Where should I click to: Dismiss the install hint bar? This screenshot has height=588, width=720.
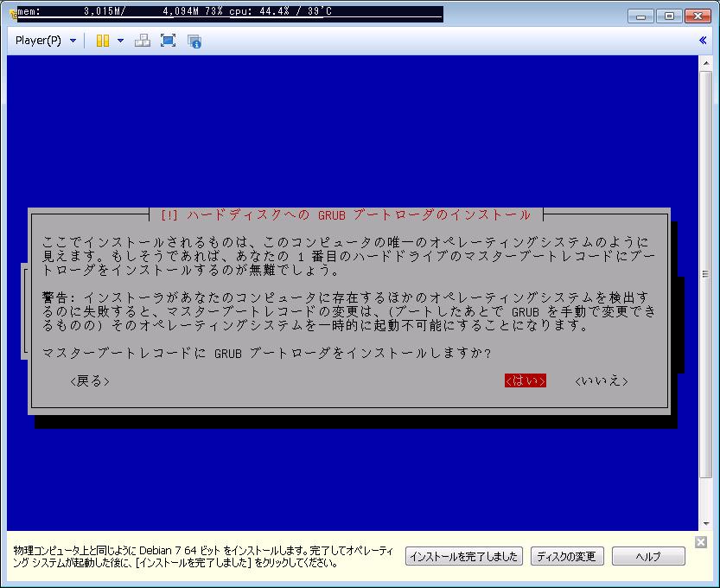(701, 542)
